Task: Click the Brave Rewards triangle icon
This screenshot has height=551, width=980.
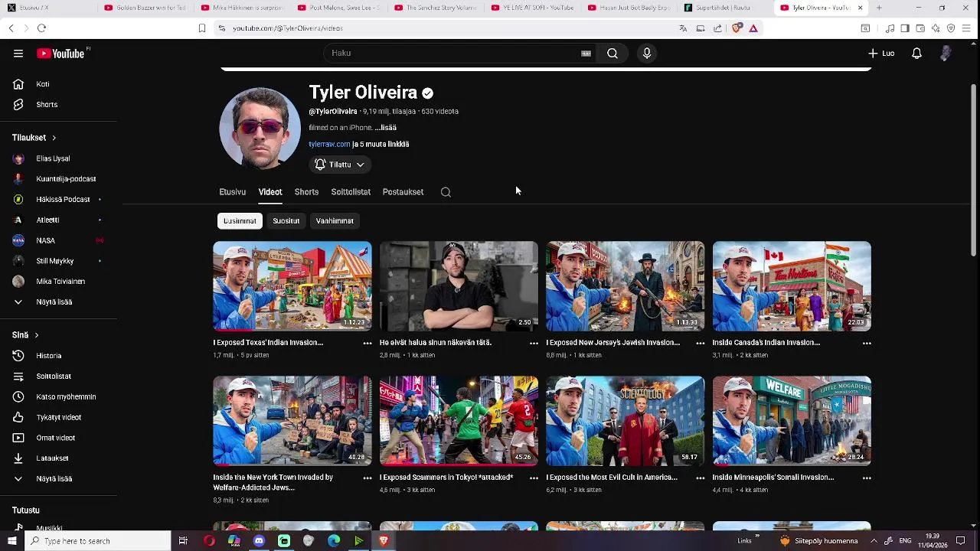Action: click(x=753, y=28)
